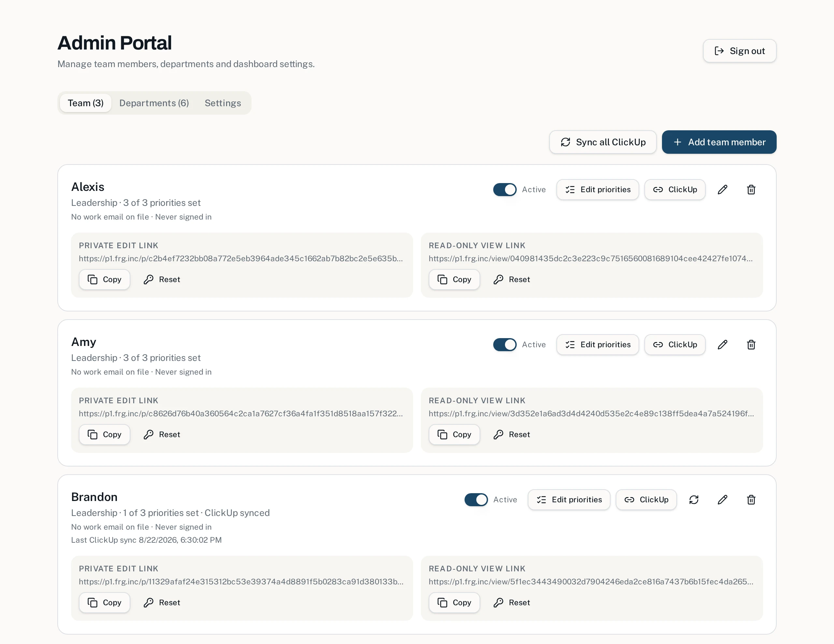834x644 pixels.
Task: Sign out of the Admin Portal
Action: [x=739, y=51]
